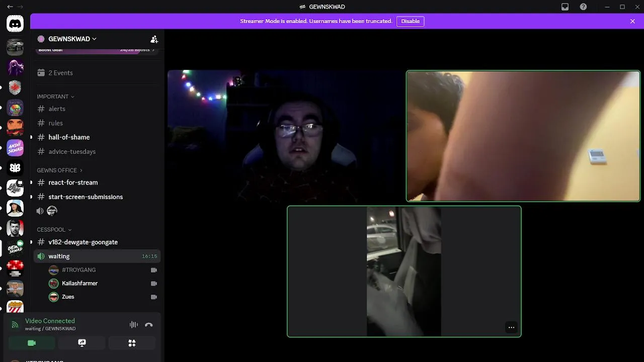Open the #rules channel
Viewport: 644px width, 362px height.
(97, 123)
